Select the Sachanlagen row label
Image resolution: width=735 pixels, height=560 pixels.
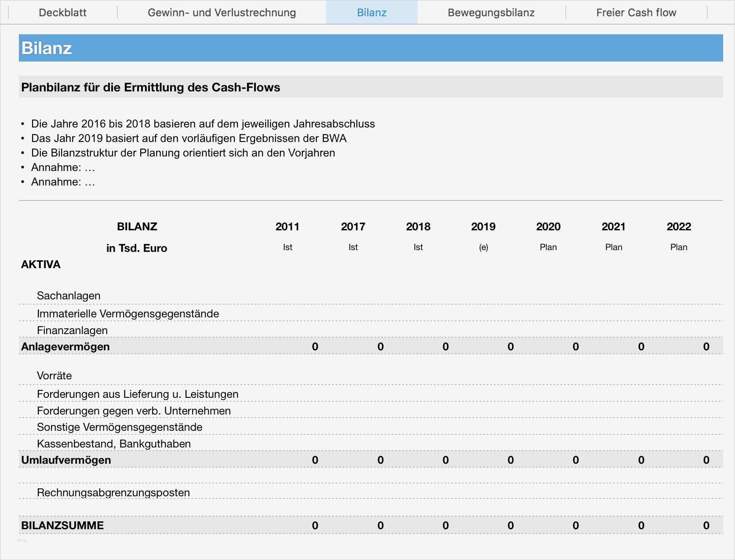click(68, 295)
